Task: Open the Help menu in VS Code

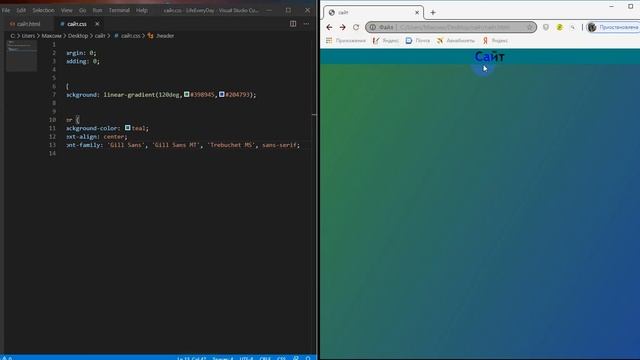Action: pyautogui.click(x=142, y=10)
